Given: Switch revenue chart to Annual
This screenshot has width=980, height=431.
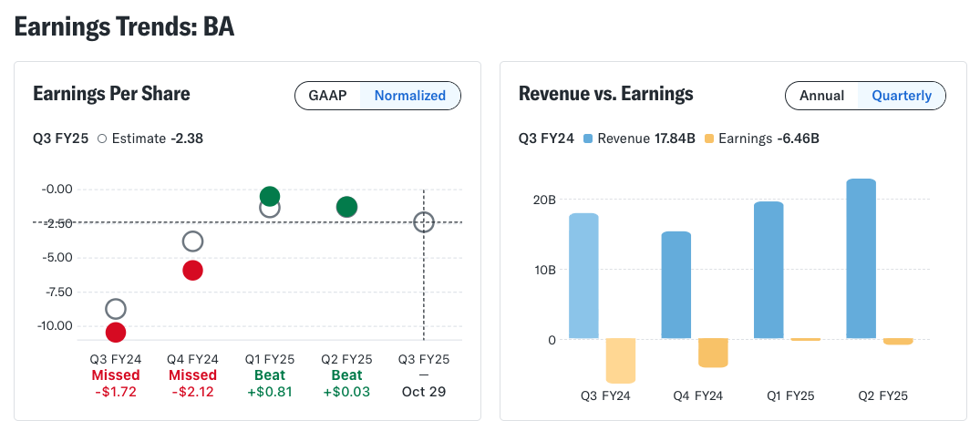Looking at the screenshot, I should pos(821,96).
